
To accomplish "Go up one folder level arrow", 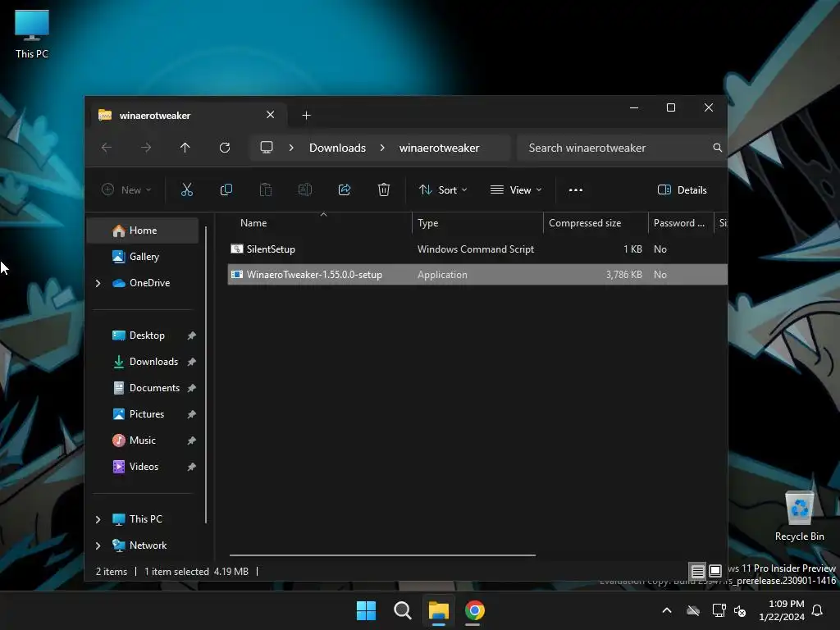I will [185, 148].
